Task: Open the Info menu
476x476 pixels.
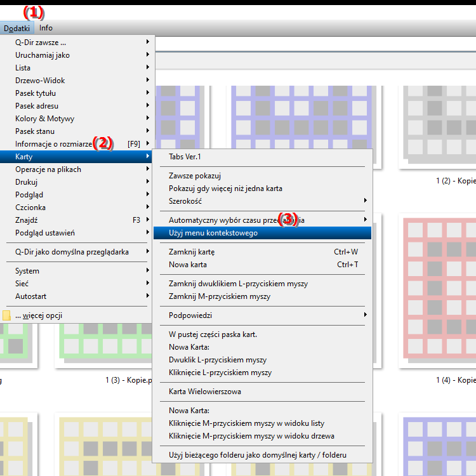Action: coord(46,28)
